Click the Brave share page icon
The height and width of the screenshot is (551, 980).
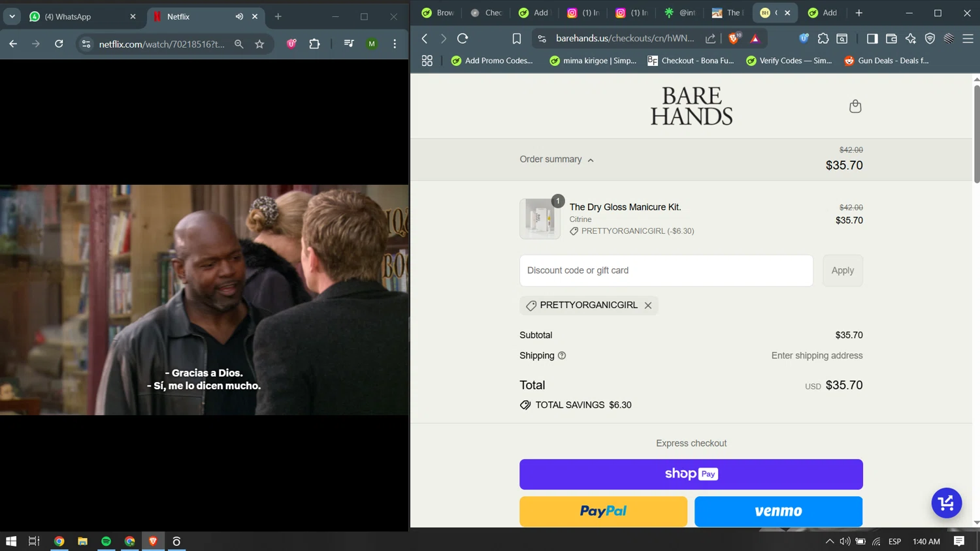pos(710,39)
